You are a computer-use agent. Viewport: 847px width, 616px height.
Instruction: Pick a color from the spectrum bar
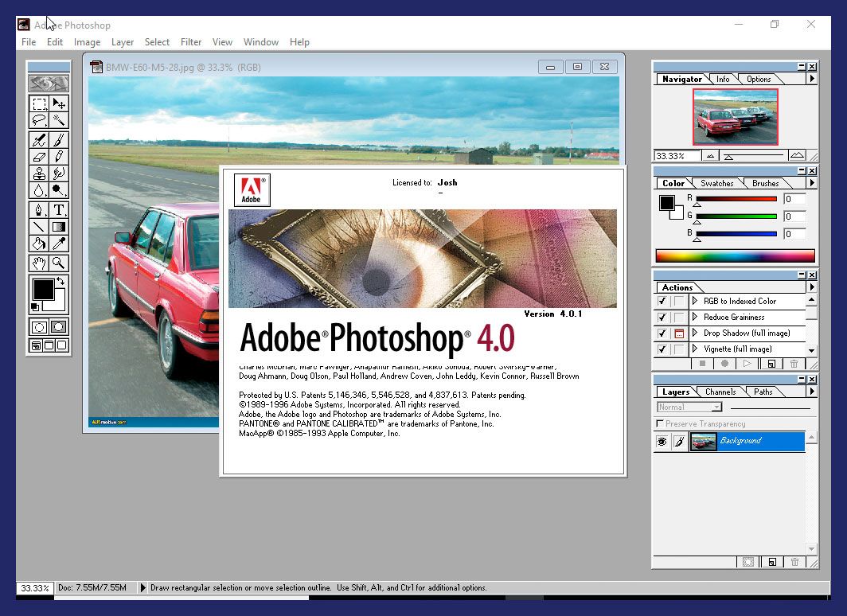[x=735, y=255]
